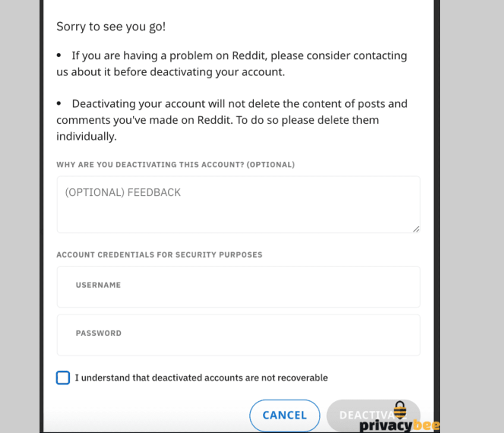
Task: Click the second bullet point marker
Action: coord(59,103)
